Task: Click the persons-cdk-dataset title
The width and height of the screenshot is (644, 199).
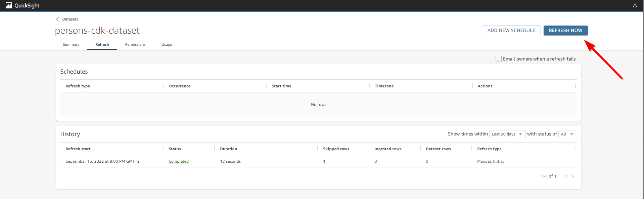Action: [97, 31]
